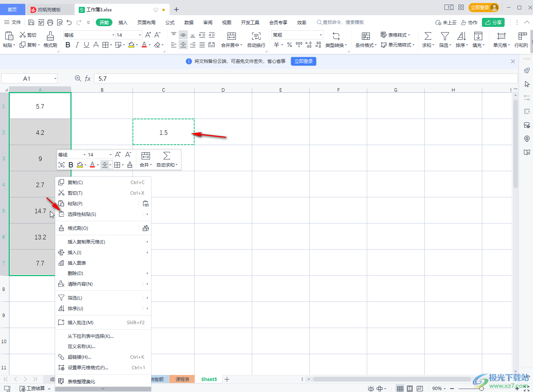The height and width of the screenshot is (392, 533).
Task: Expand the 删除(D) submenu
Action: tap(147, 273)
